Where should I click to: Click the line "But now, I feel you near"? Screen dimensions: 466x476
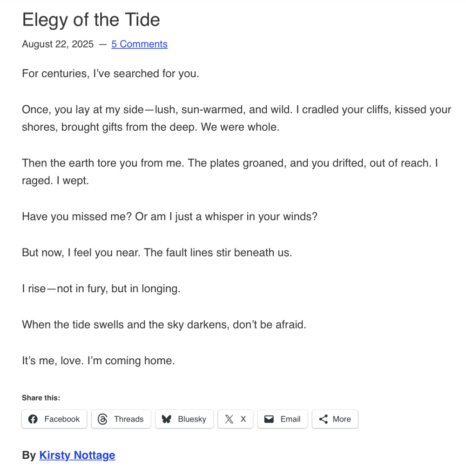[157, 253]
